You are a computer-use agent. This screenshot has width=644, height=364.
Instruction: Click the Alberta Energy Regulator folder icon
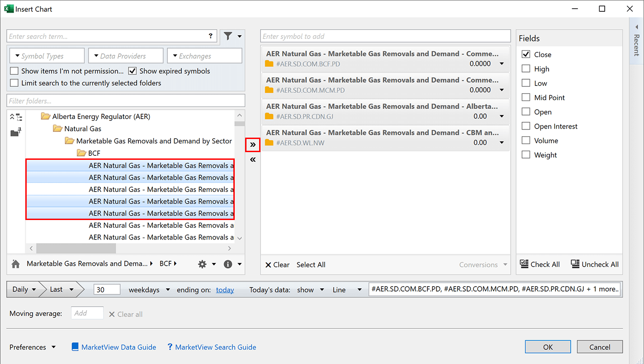(46, 116)
